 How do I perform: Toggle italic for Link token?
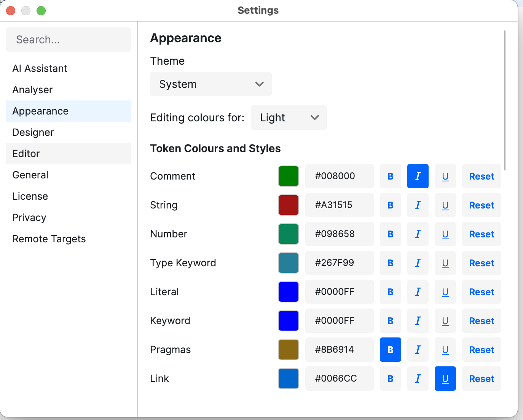[418, 379]
